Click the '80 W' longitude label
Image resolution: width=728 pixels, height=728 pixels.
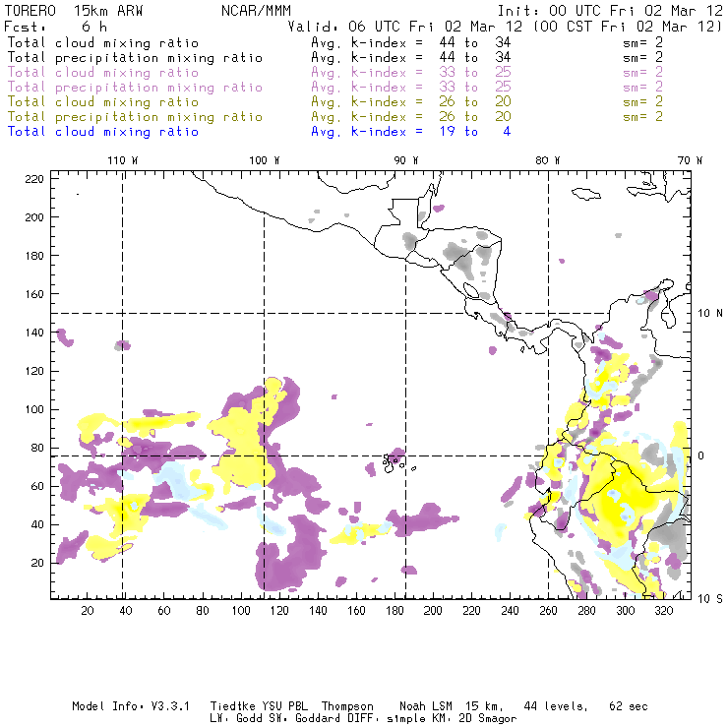[x=548, y=160]
